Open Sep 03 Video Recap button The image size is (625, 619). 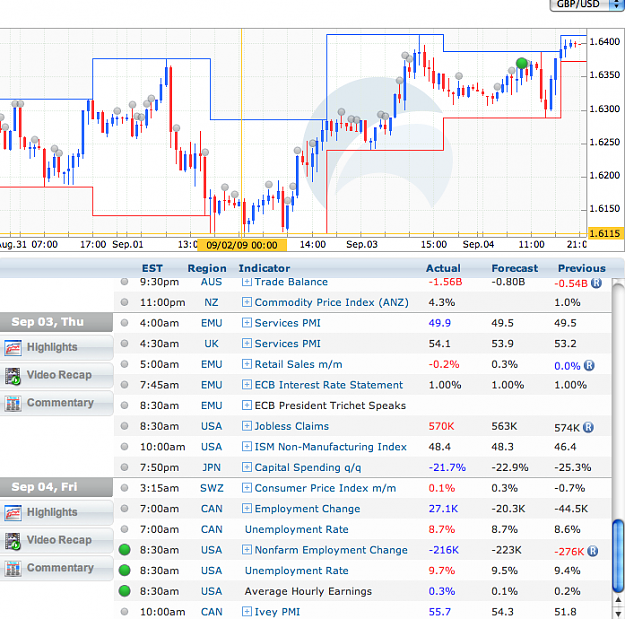click(57, 375)
